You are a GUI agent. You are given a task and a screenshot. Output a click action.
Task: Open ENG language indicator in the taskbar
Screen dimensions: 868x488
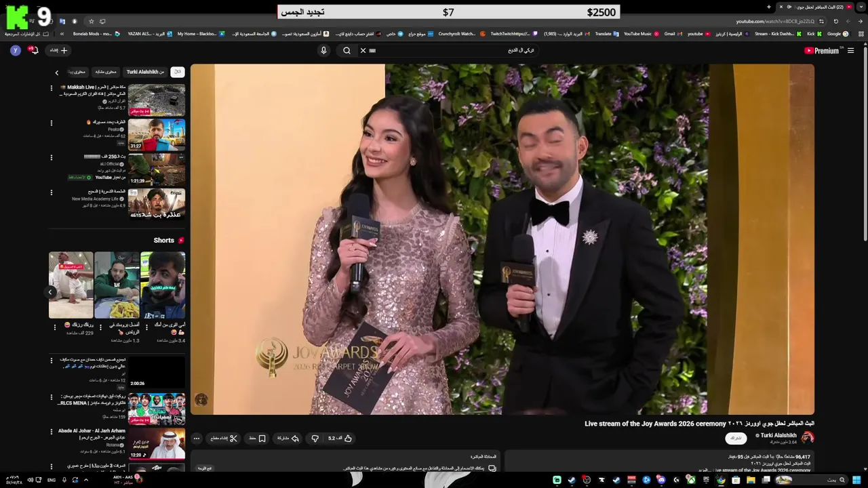pos(52,480)
